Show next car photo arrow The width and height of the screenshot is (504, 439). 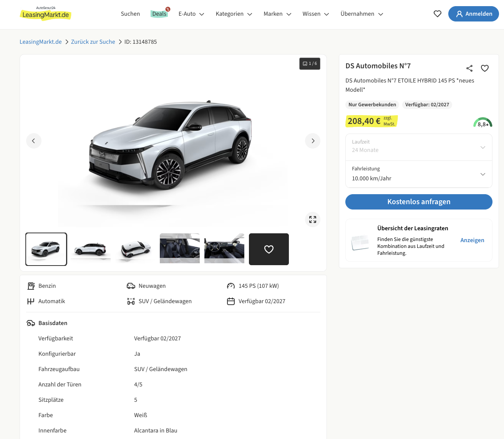[313, 141]
